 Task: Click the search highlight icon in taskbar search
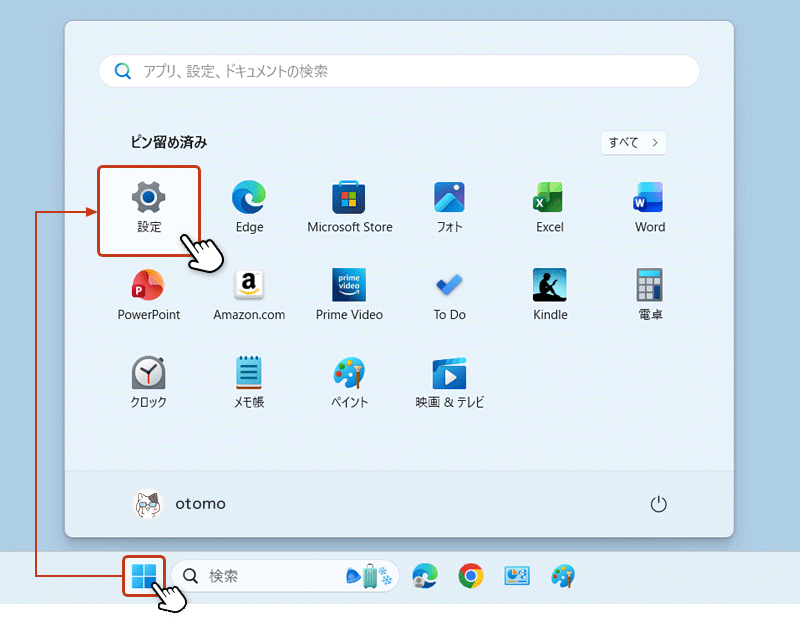click(369, 576)
